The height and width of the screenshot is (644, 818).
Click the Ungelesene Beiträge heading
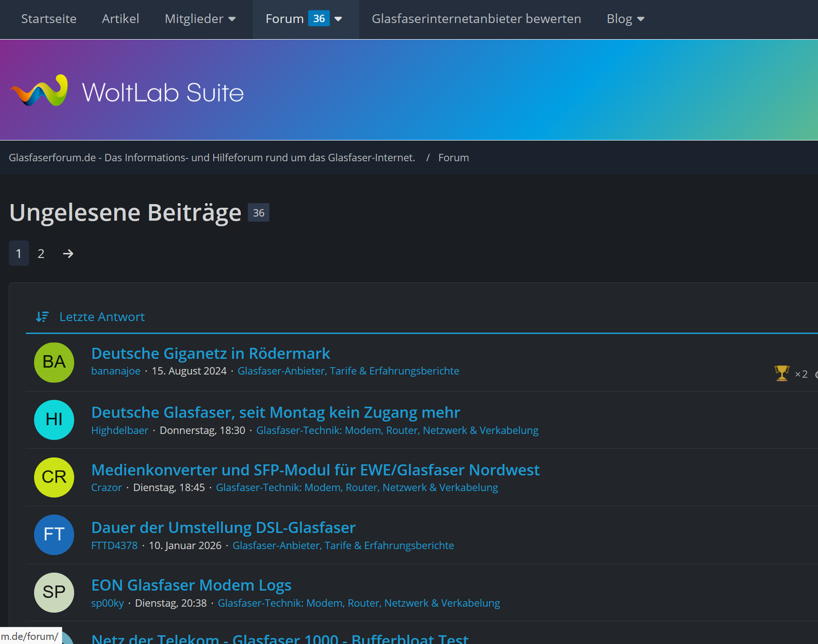tap(126, 213)
